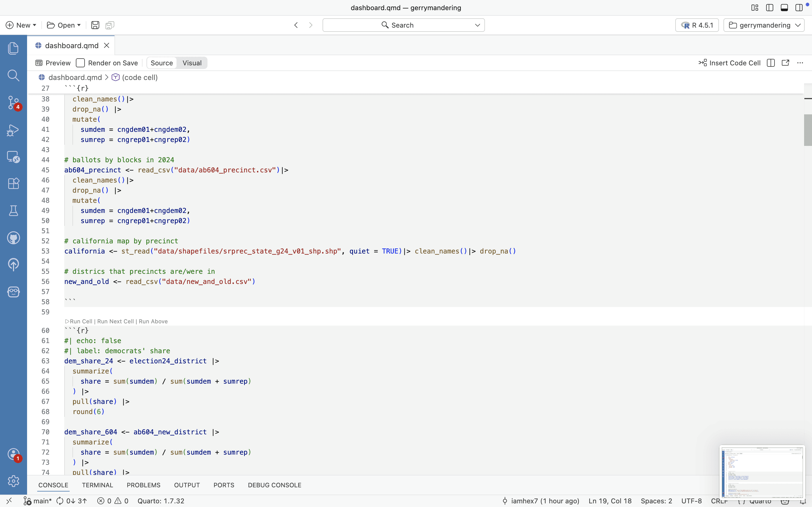Click the Insert Code Cell button

point(729,63)
